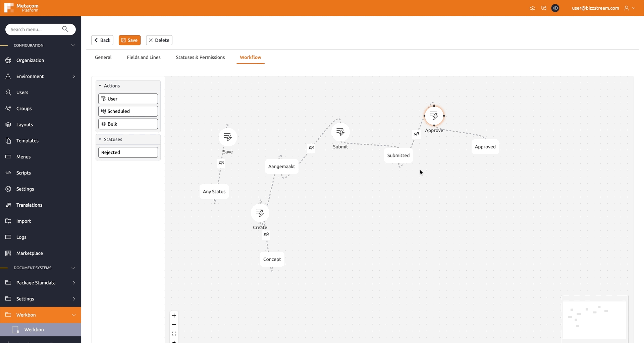Click the Marketplace sidebar icon
The height and width of the screenshot is (343, 644).
[8, 253]
